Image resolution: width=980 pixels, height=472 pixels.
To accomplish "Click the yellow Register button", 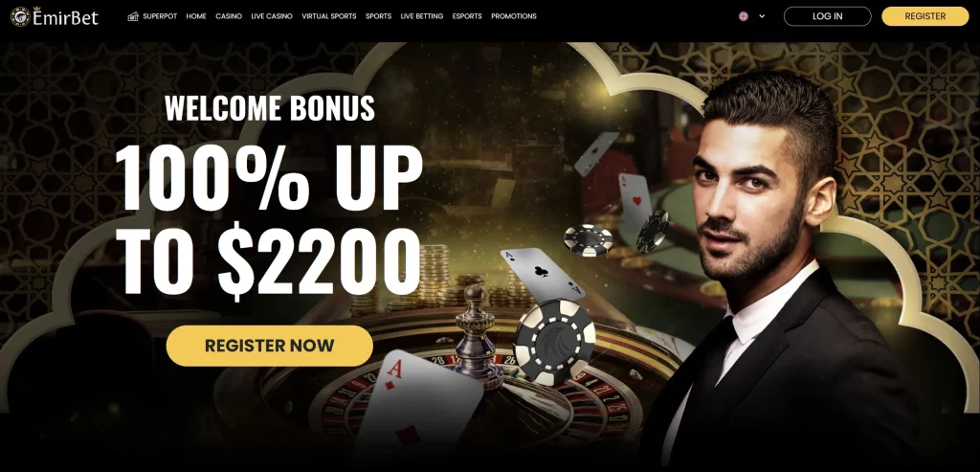I will point(925,16).
